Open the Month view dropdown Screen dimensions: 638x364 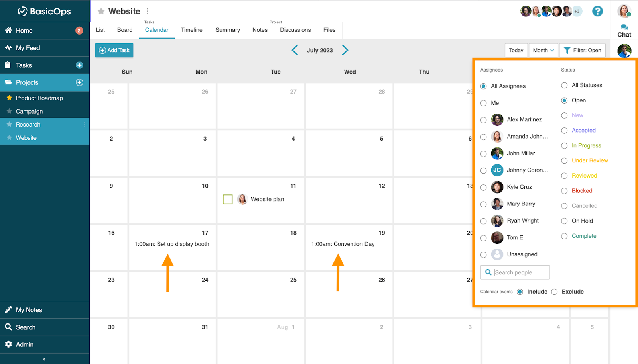click(543, 50)
